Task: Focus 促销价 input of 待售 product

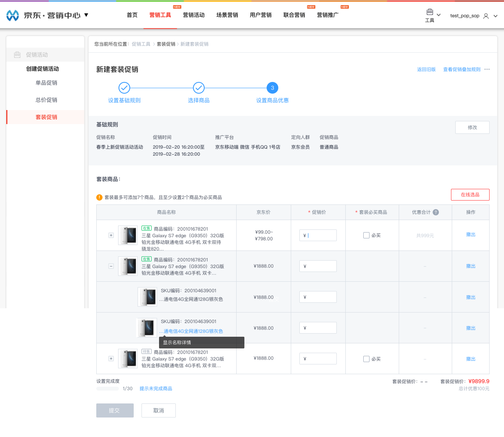Action: [x=318, y=359]
